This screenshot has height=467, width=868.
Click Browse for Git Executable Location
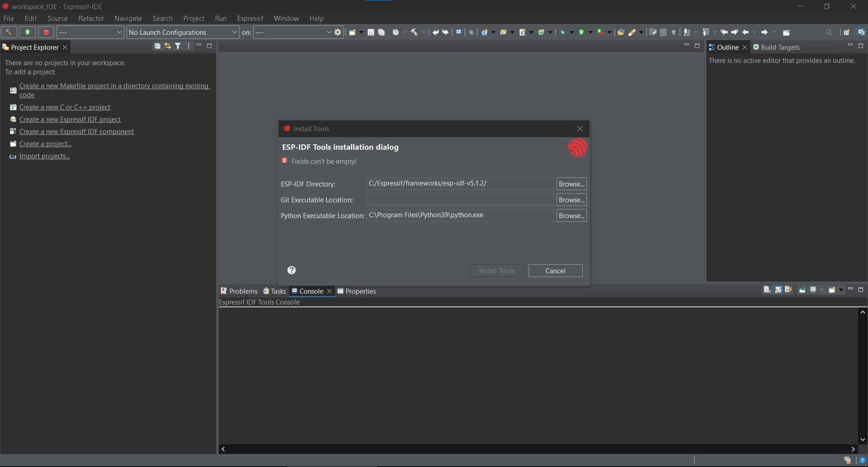coord(571,200)
